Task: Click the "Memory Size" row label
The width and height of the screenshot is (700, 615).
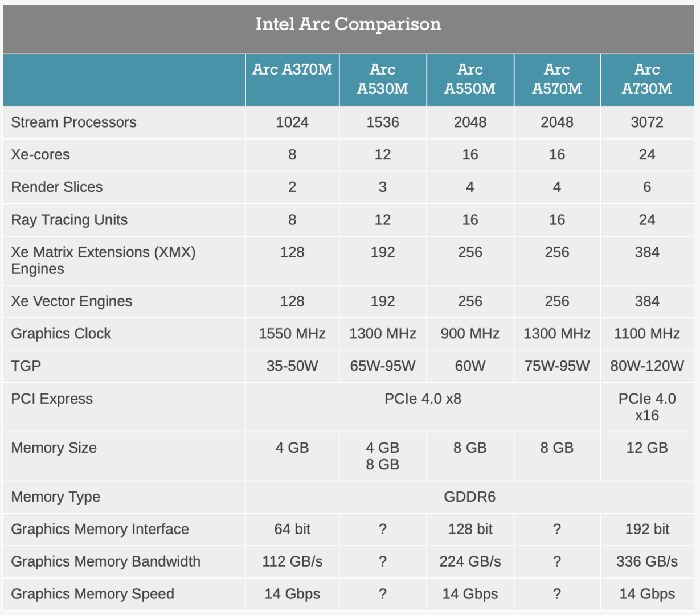Action: (x=54, y=448)
